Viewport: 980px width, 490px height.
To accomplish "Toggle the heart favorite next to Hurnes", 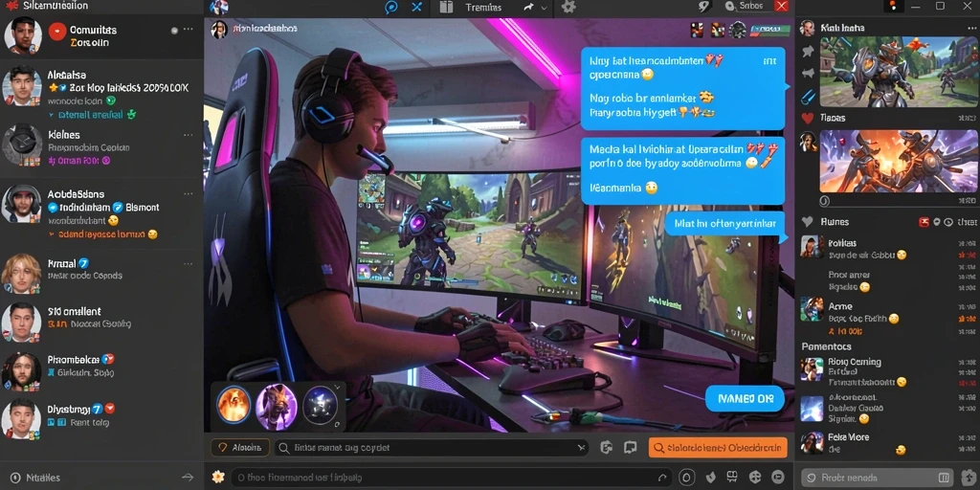I will (808, 222).
